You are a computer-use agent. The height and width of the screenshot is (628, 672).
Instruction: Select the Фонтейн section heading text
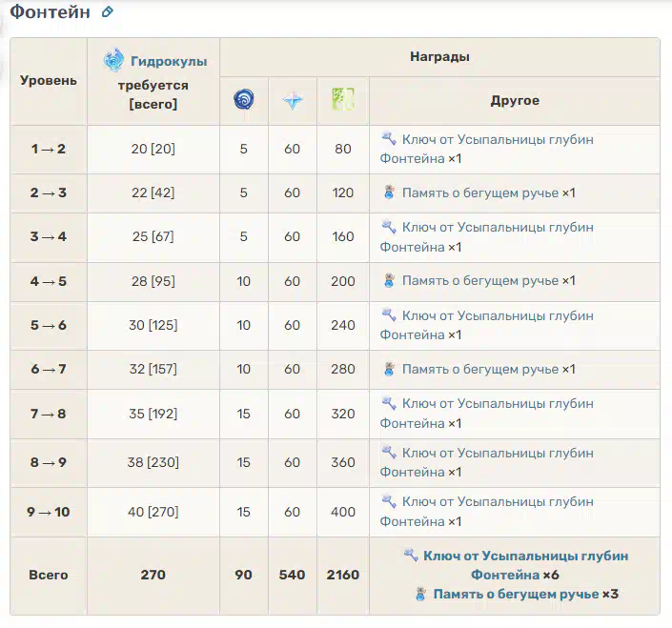coord(50,12)
